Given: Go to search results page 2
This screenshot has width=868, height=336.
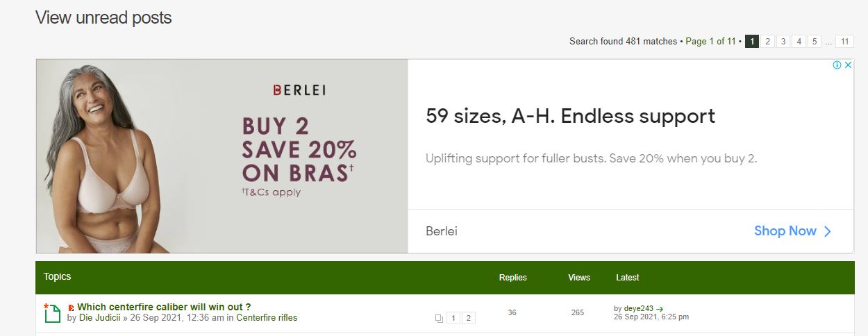Looking at the screenshot, I should pos(767,42).
